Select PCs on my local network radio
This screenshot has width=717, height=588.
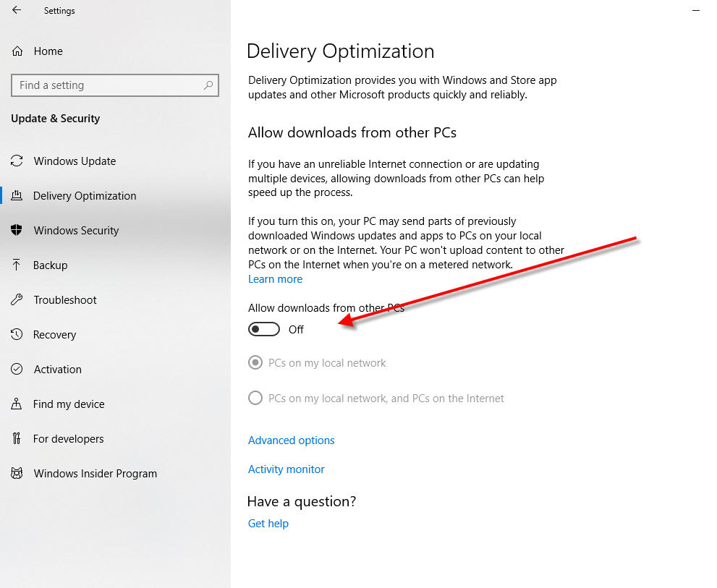[255, 363]
